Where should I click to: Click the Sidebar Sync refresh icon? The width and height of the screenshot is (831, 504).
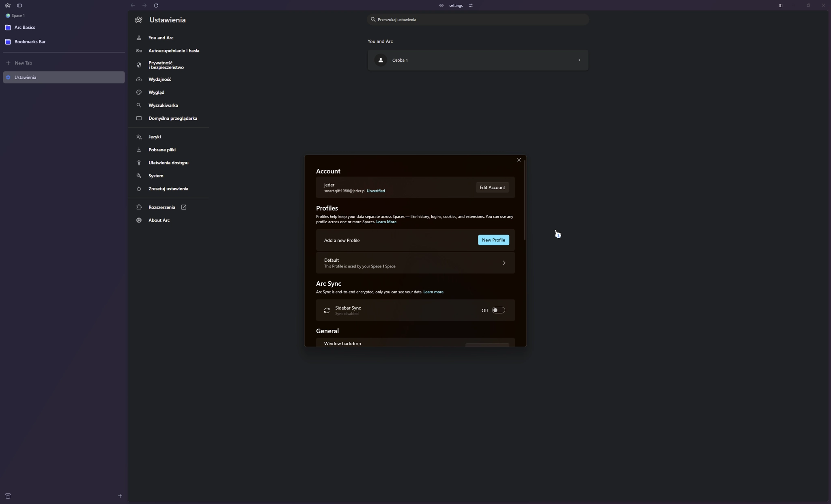point(327,310)
